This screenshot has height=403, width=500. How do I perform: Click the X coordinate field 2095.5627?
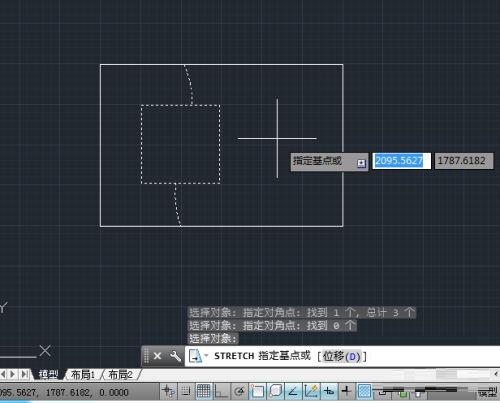401,161
